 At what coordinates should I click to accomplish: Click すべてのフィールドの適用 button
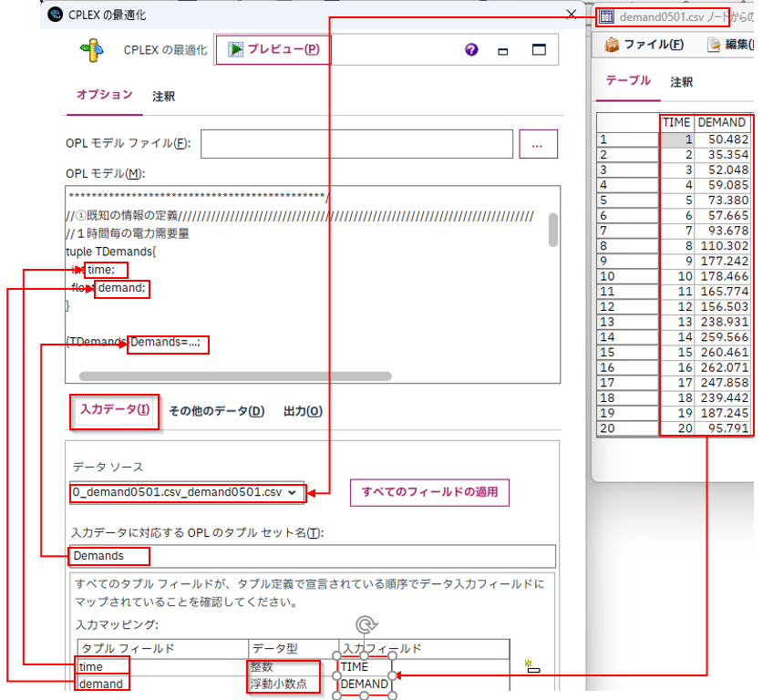(429, 492)
